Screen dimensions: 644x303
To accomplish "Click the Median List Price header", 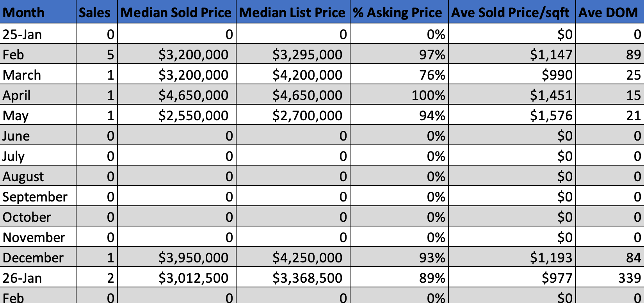I will pyautogui.click(x=292, y=12).
